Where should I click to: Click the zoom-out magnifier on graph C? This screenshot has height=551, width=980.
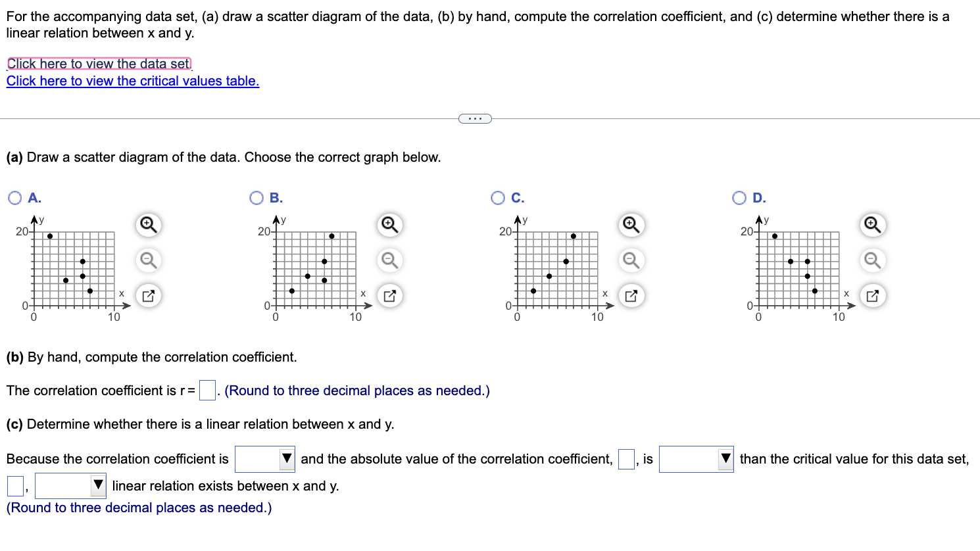coord(631,260)
